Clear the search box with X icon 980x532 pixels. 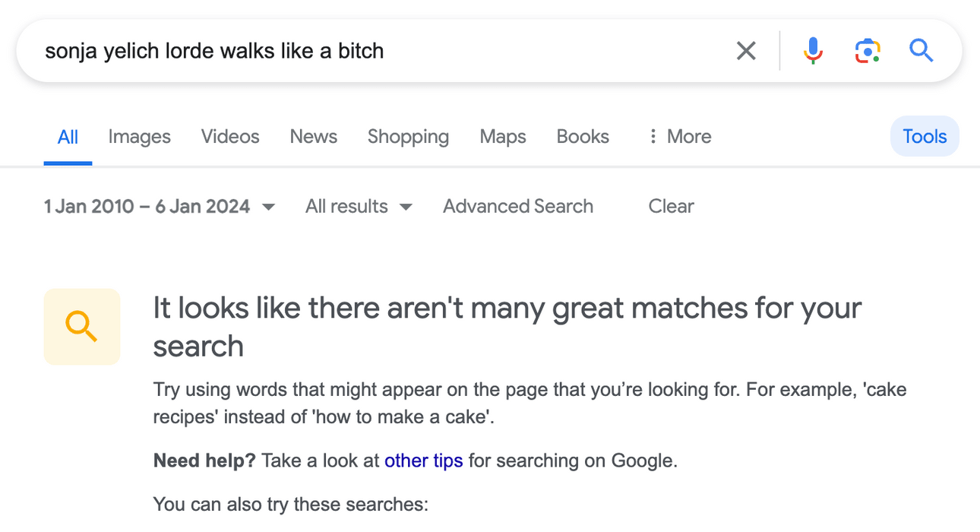tap(746, 51)
